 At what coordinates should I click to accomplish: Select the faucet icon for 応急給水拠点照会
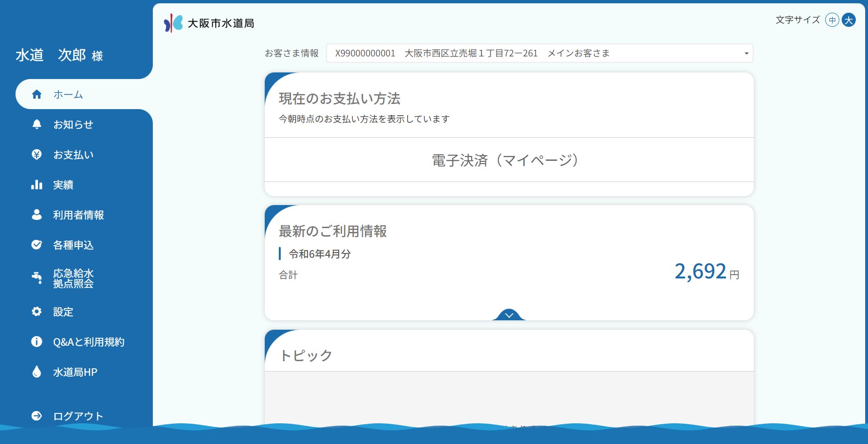point(37,278)
